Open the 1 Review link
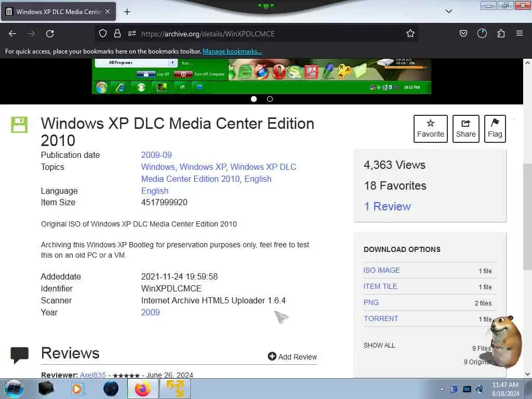Viewport: 532px width, 399px height. pyautogui.click(x=387, y=206)
